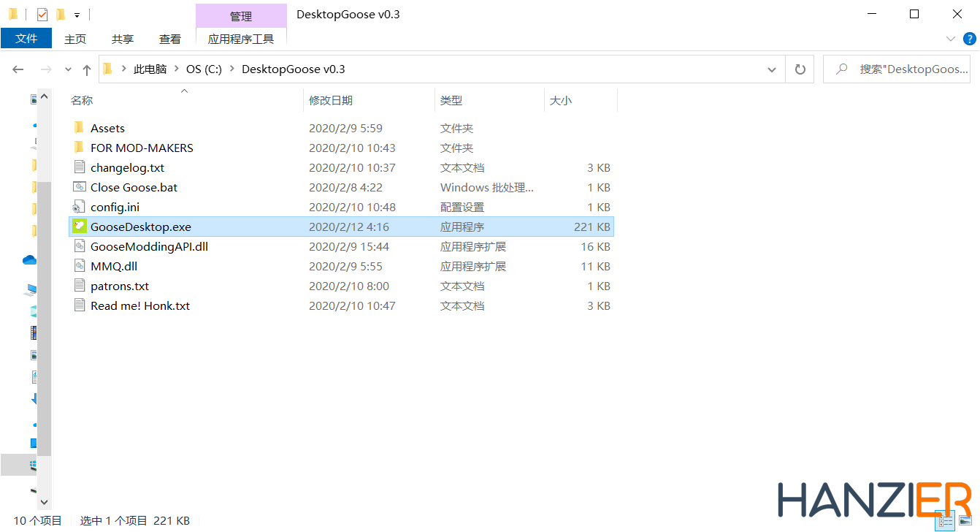Switch to large thumbnails view in status bar

tap(965, 522)
